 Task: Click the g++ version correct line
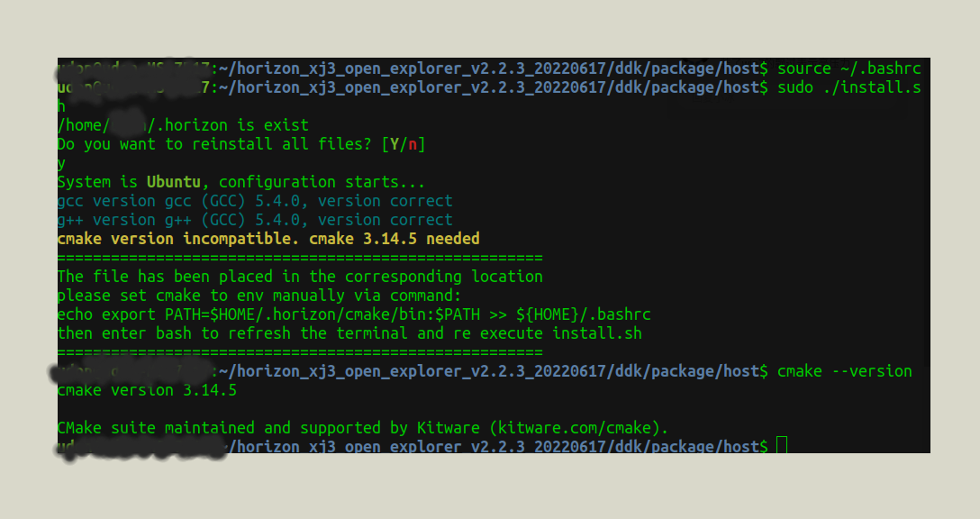pyautogui.click(x=254, y=220)
